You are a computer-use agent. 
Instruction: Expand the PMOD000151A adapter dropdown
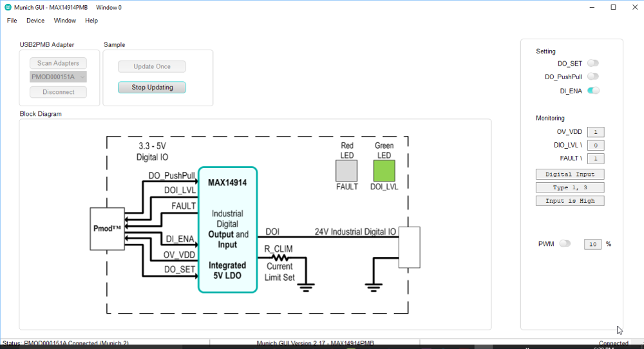click(x=58, y=77)
